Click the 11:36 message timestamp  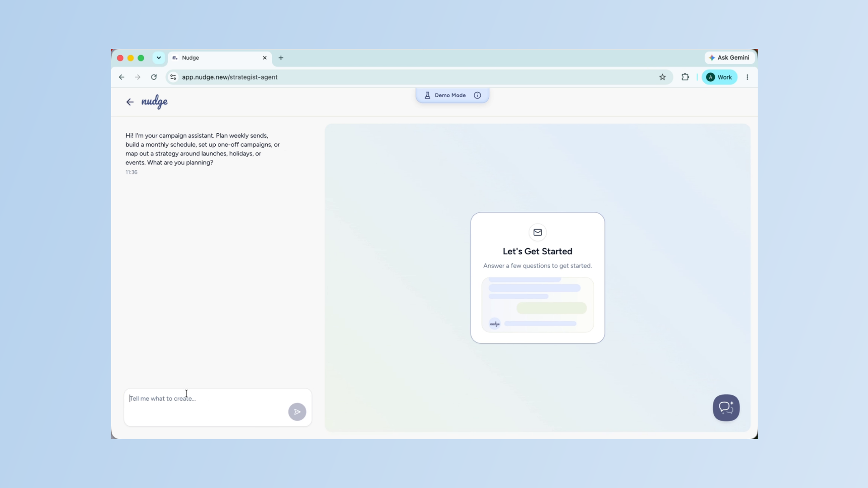[x=132, y=172]
